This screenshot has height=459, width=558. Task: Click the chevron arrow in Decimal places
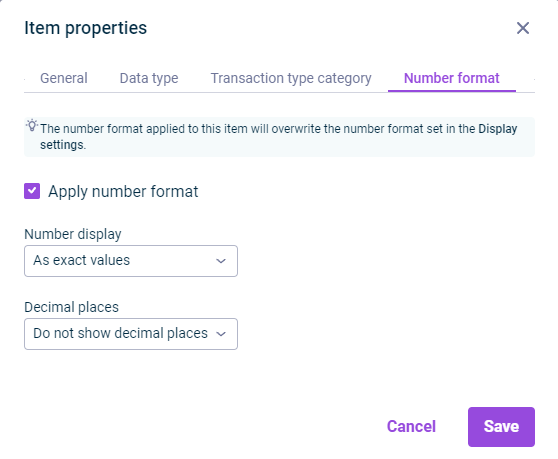click(x=221, y=334)
